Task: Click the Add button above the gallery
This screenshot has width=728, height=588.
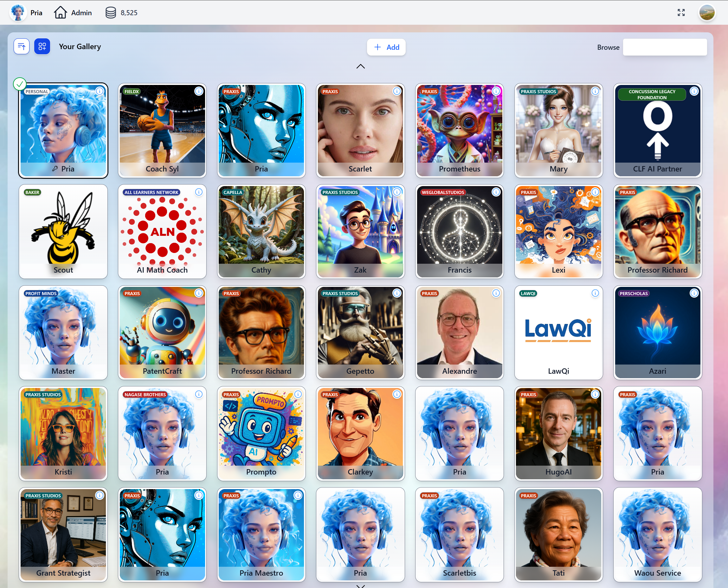Action: (386, 47)
